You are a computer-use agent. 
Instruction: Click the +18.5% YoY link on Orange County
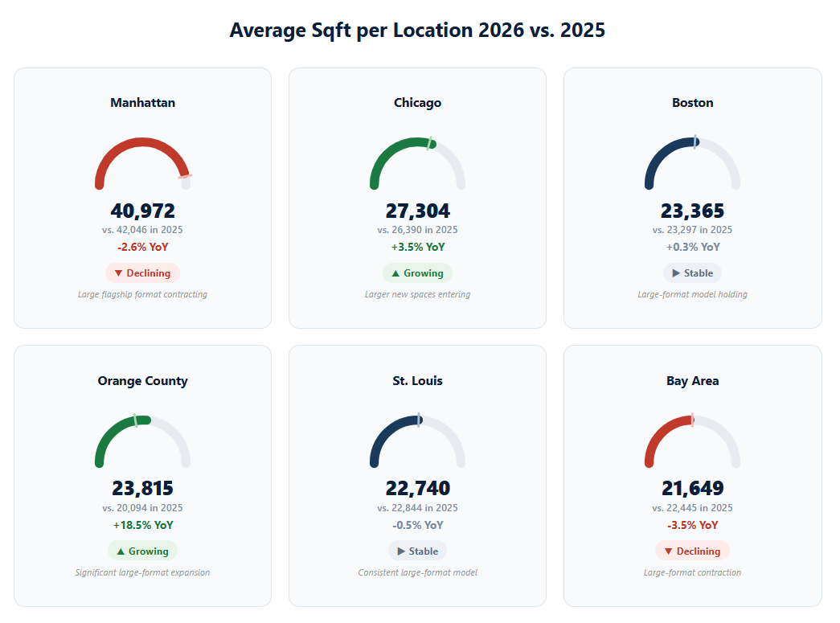point(142,525)
